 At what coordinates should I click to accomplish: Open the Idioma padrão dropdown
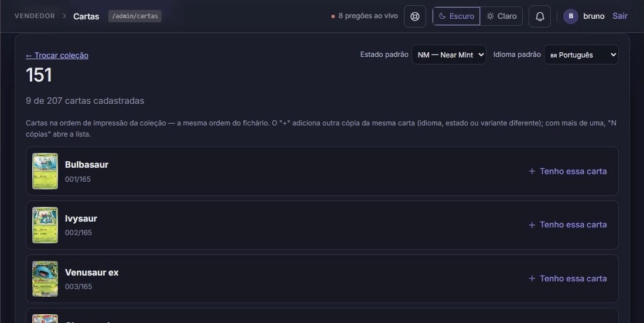pyautogui.click(x=581, y=55)
